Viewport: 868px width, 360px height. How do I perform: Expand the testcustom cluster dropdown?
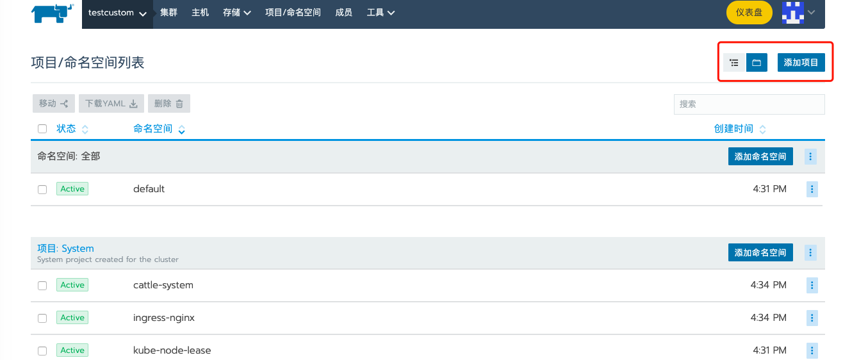point(118,13)
